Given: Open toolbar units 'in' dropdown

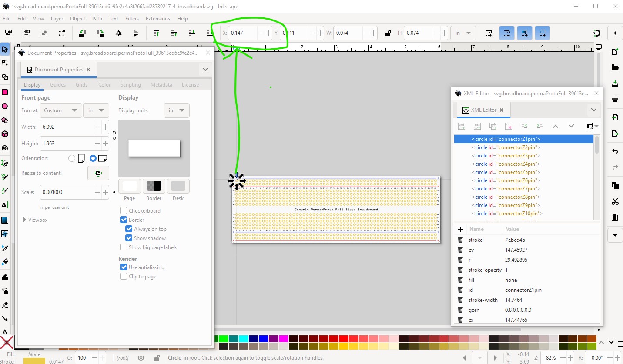Looking at the screenshot, I should click(463, 33).
